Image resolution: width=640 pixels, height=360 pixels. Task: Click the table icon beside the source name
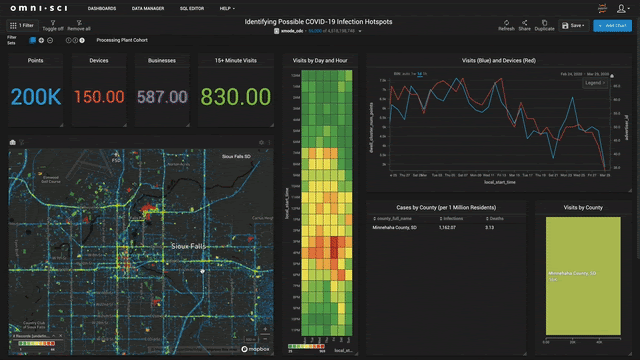tap(276, 31)
